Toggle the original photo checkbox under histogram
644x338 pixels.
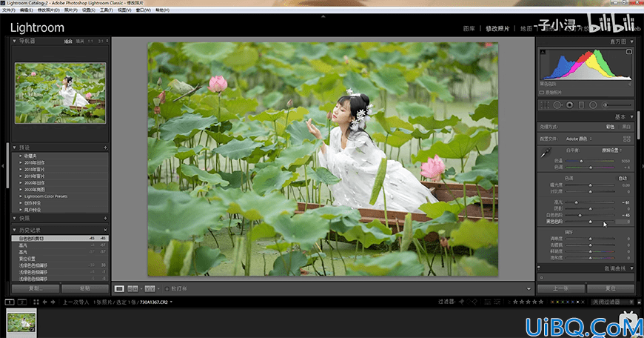[x=542, y=93]
